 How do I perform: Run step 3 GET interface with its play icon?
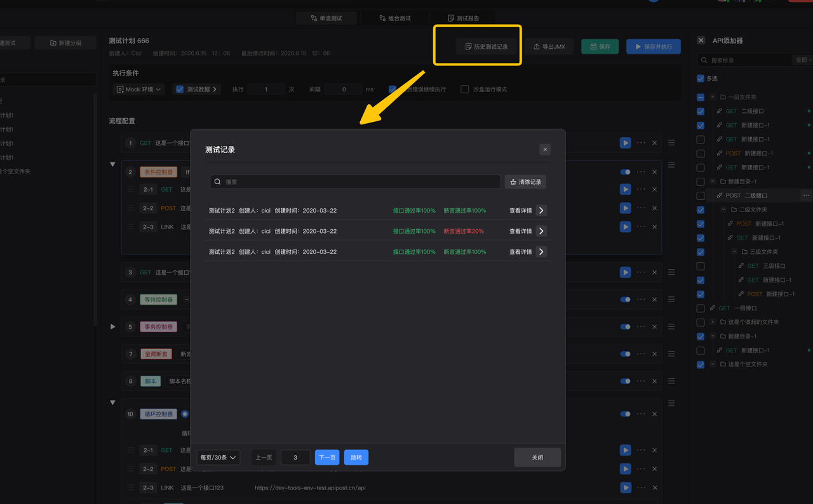(626, 272)
